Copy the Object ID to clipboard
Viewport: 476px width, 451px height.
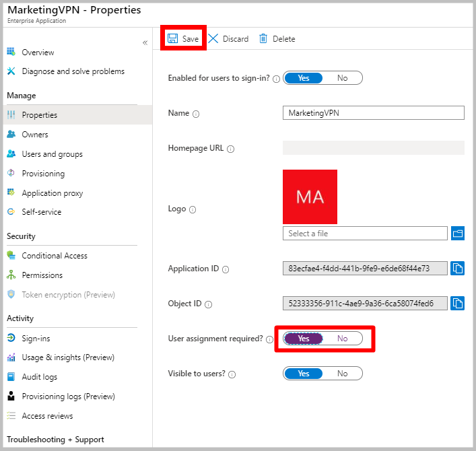tap(457, 303)
